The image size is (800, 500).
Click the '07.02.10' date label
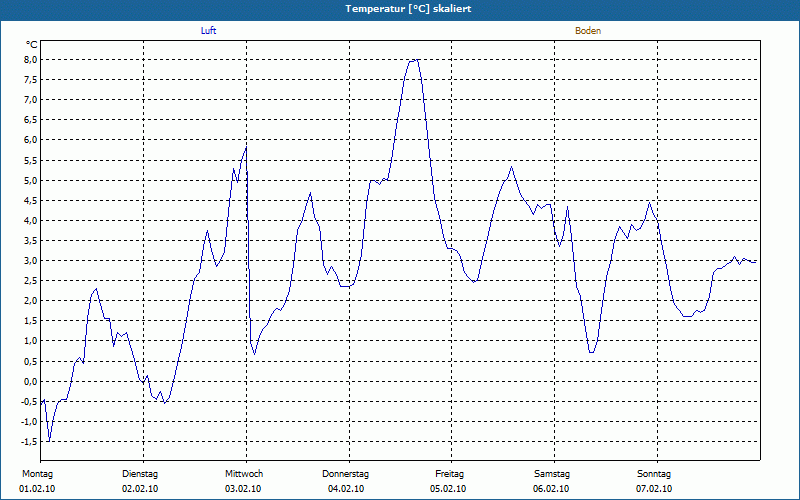tap(654, 489)
